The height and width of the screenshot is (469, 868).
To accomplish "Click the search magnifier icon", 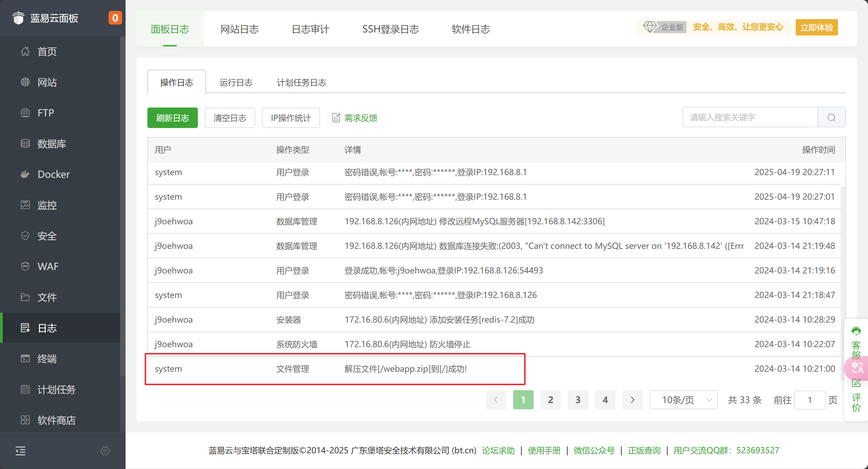I will (x=831, y=117).
